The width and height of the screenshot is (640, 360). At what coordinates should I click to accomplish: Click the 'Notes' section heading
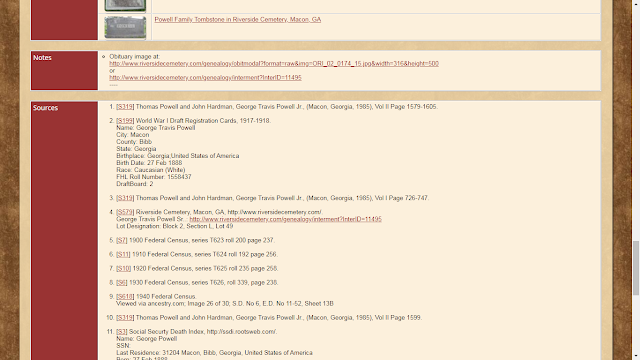click(x=42, y=58)
